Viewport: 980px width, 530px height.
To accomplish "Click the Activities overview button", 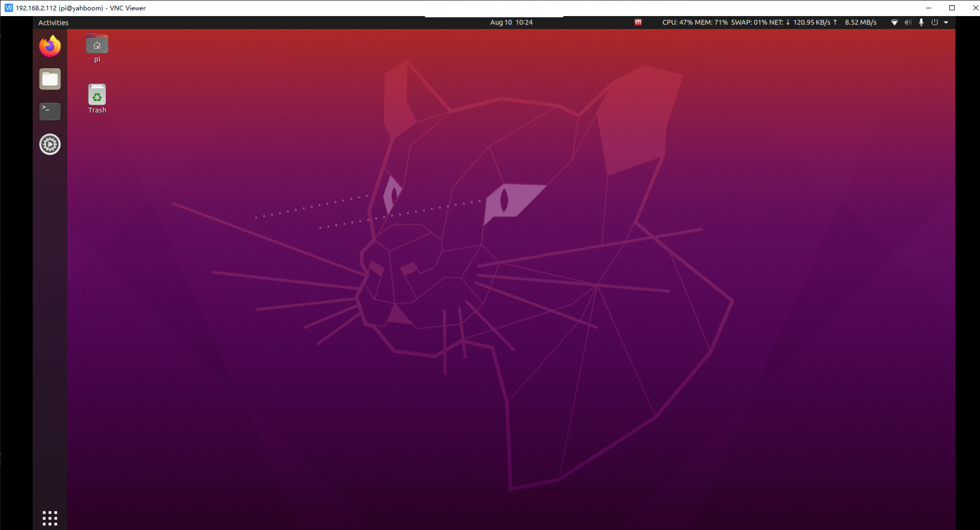I will click(53, 23).
